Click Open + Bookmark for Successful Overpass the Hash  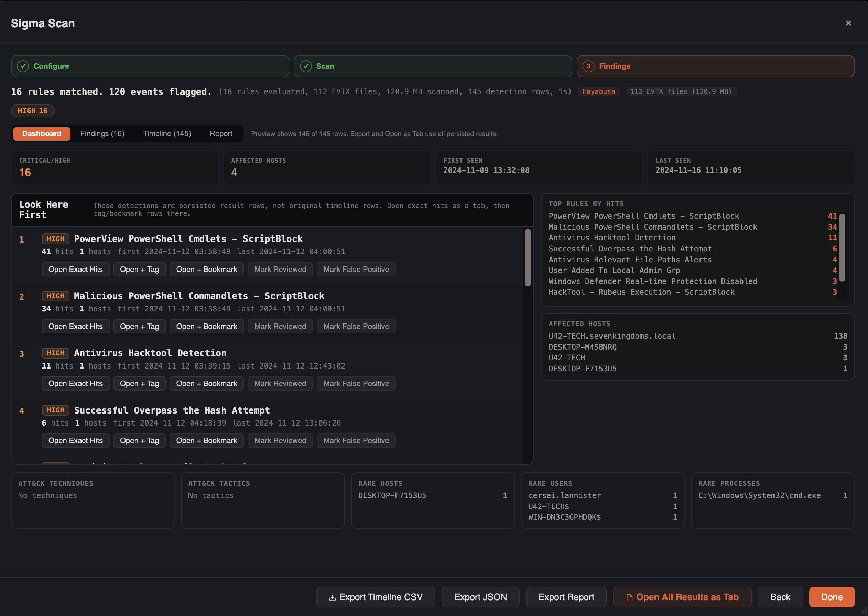pyautogui.click(x=207, y=441)
